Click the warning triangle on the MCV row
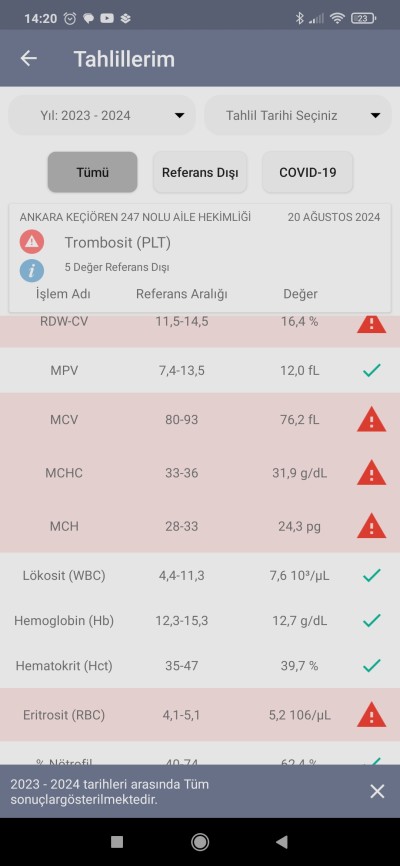 (371, 419)
